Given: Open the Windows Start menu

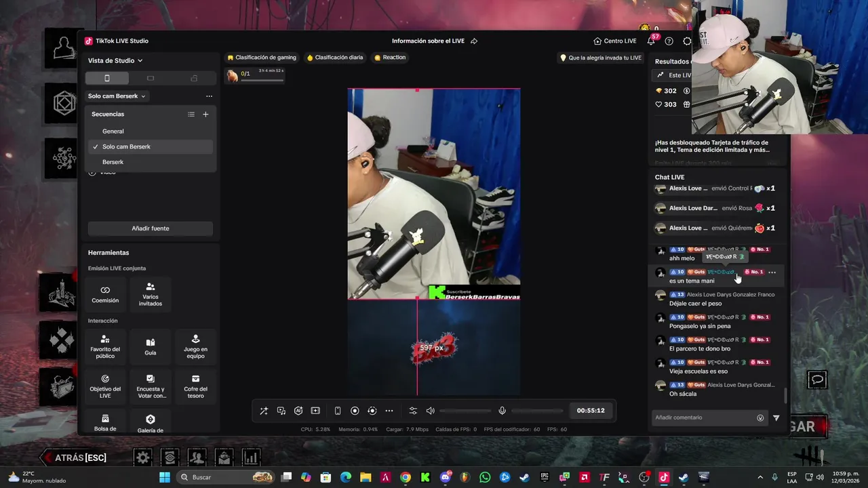Looking at the screenshot, I should click(x=165, y=477).
